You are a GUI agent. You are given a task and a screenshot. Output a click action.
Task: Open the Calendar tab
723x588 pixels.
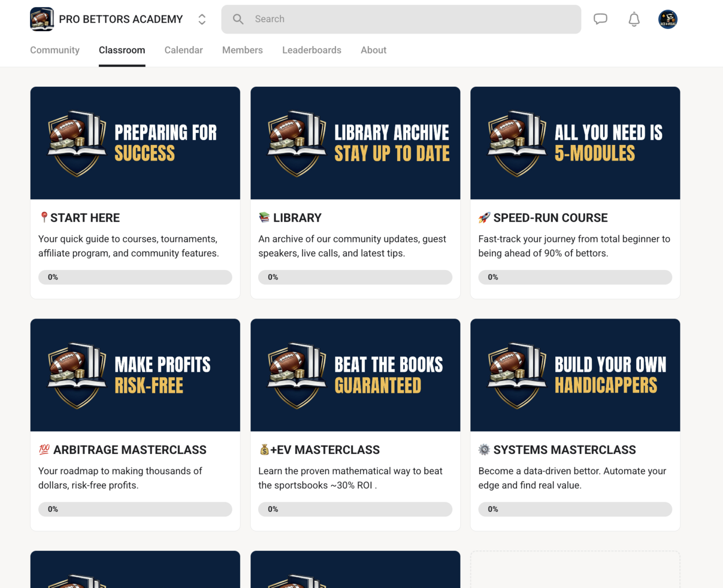pyautogui.click(x=184, y=50)
